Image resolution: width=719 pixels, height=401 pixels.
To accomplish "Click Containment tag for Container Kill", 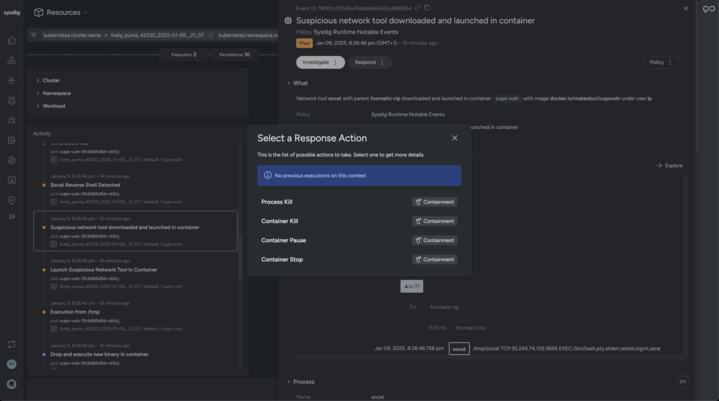I will 434,221.
